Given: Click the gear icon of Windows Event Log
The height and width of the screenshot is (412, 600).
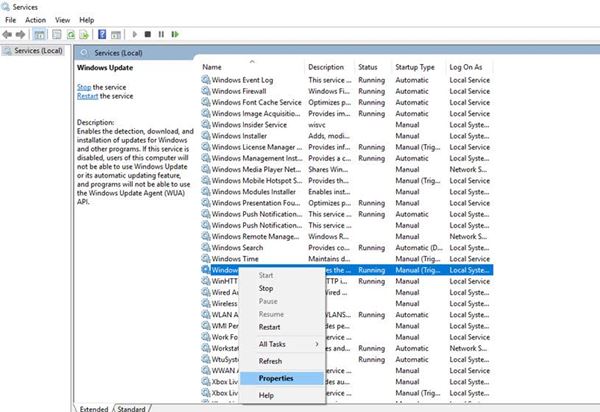Looking at the screenshot, I should pos(206,80).
